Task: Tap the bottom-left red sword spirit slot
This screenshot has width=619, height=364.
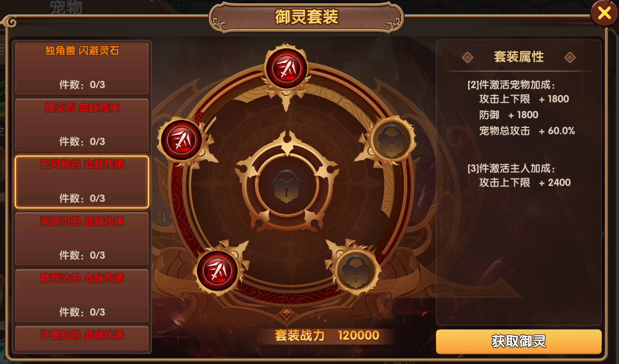Action: click(x=217, y=271)
